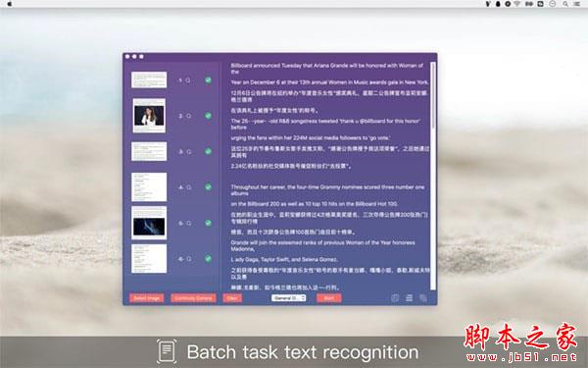Click the green checkmark for item 6
The width and height of the screenshot is (588, 368).
(208, 258)
